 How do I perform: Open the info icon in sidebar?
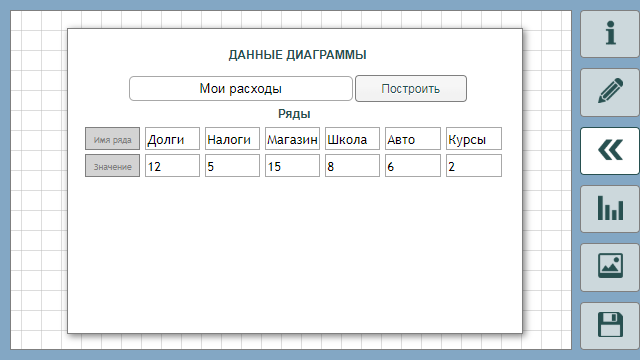pos(610,34)
